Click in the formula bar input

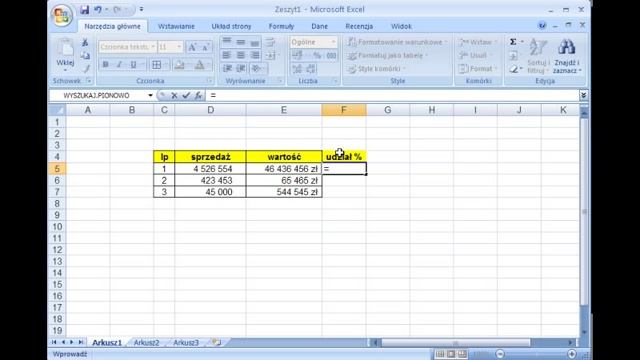392,96
